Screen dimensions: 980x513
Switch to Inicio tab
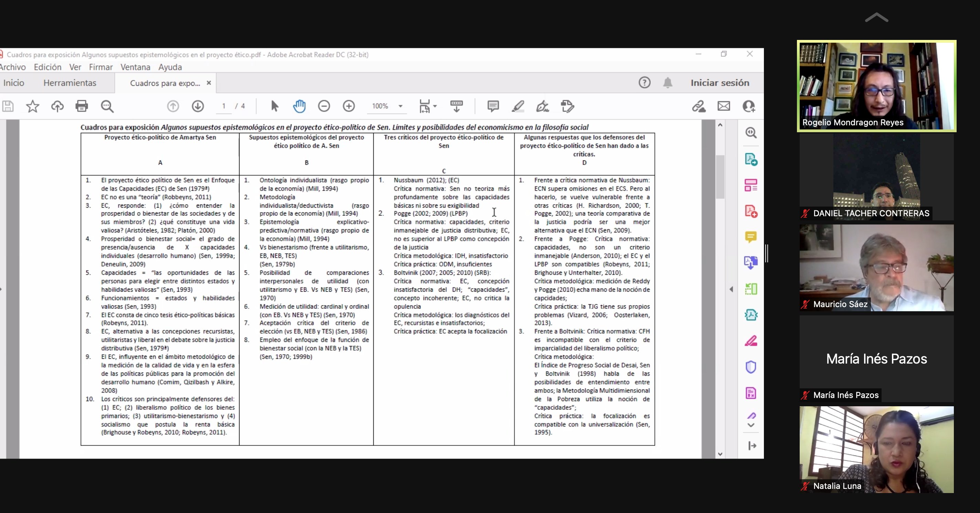click(14, 83)
